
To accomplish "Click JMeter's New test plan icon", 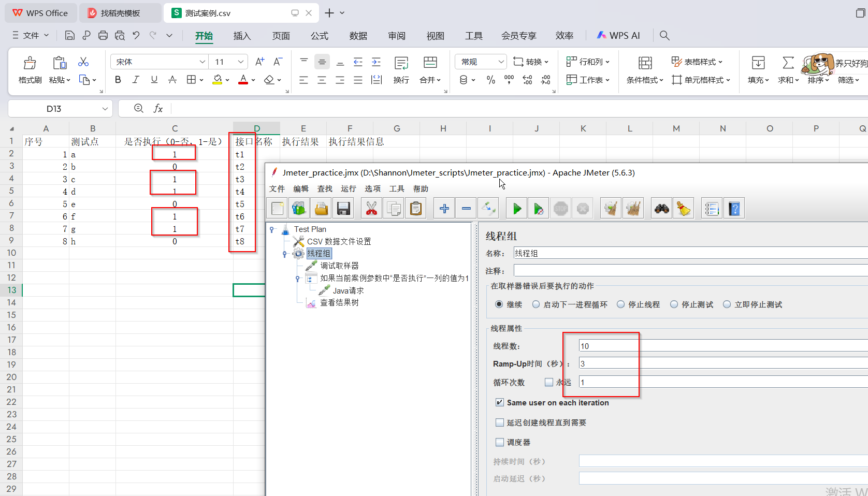I will pos(278,209).
